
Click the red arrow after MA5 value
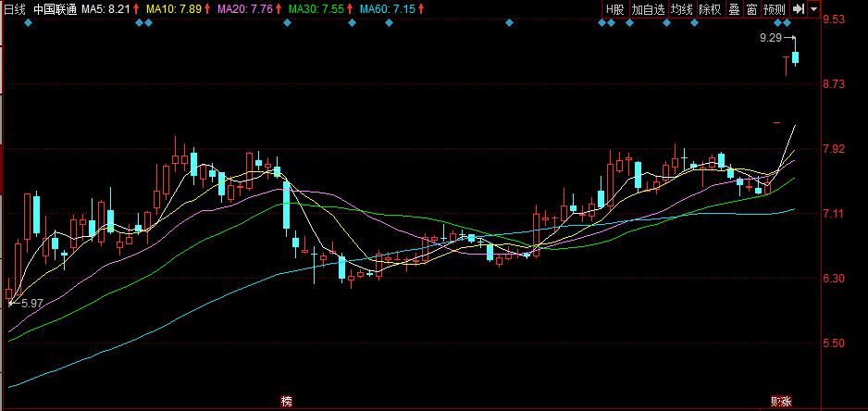[135, 9]
